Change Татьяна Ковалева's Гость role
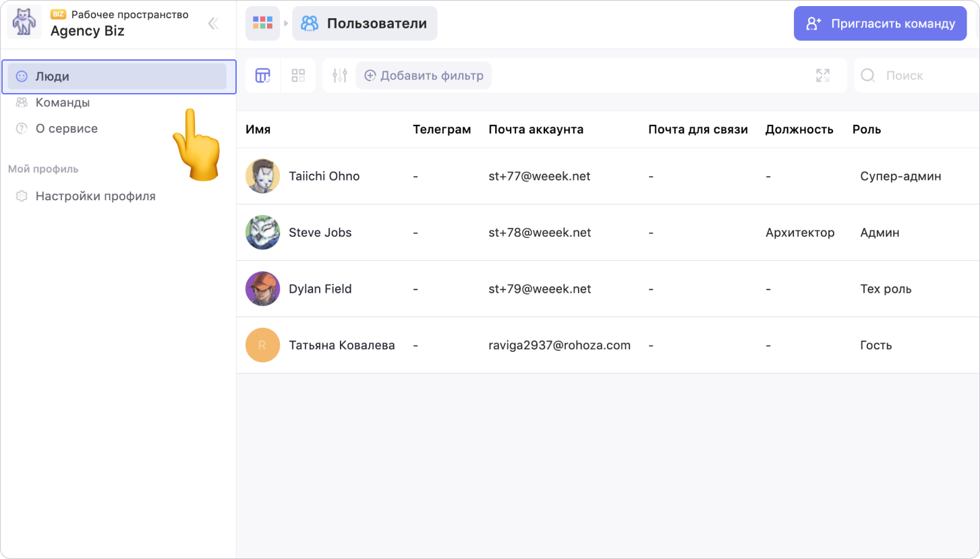980x559 pixels. click(876, 345)
